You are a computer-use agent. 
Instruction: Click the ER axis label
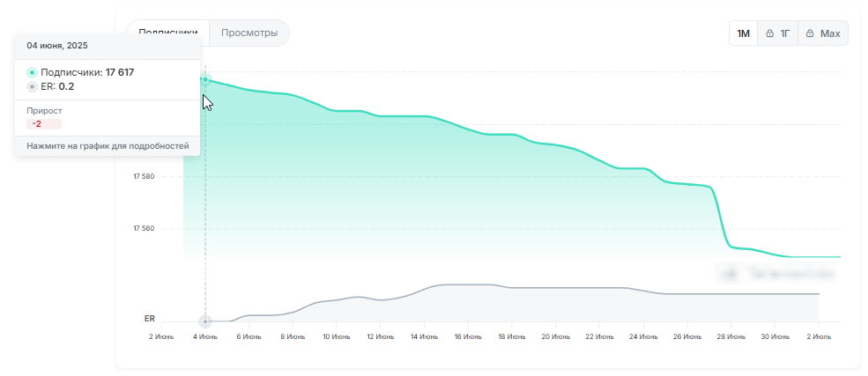coord(149,318)
